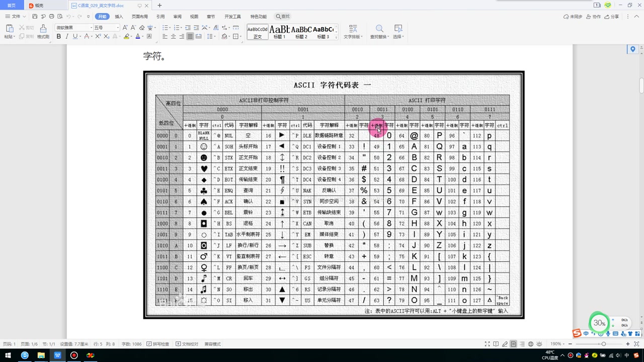Switch to the Page Layout (页面布局) tab
644x362 pixels.
coord(140,17)
